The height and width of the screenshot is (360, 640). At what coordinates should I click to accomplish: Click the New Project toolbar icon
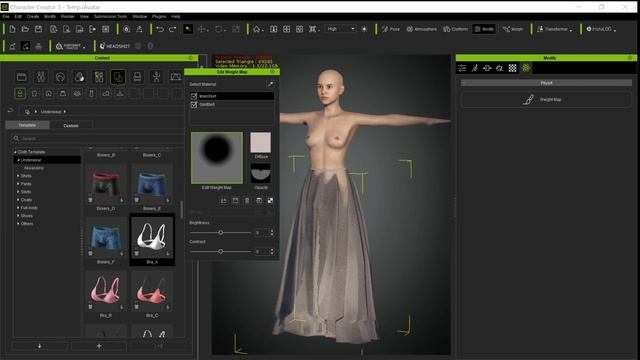(x=12, y=29)
